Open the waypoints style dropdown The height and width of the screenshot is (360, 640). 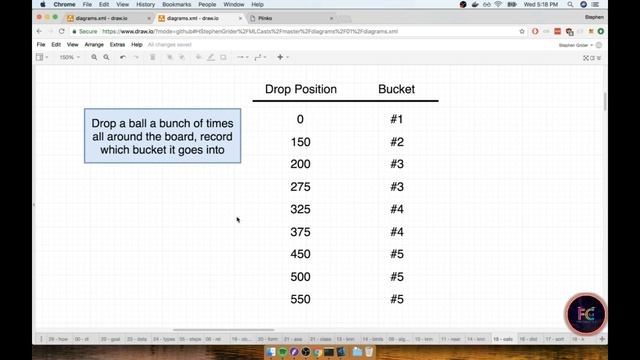coord(260,58)
